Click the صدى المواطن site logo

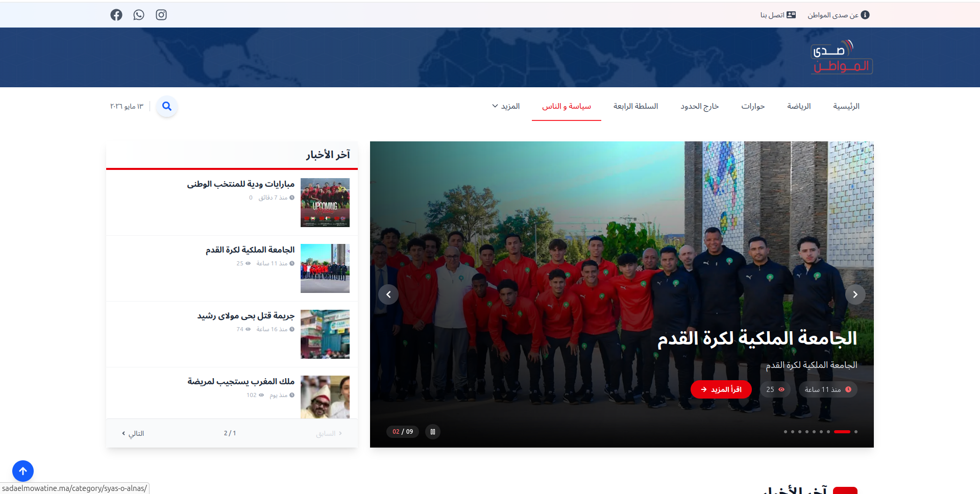tap(841, 57)
